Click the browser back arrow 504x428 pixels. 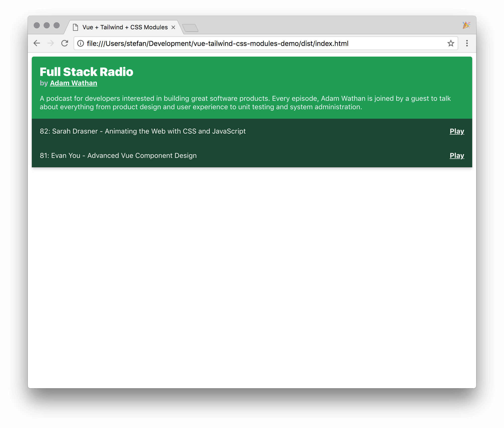37,43
